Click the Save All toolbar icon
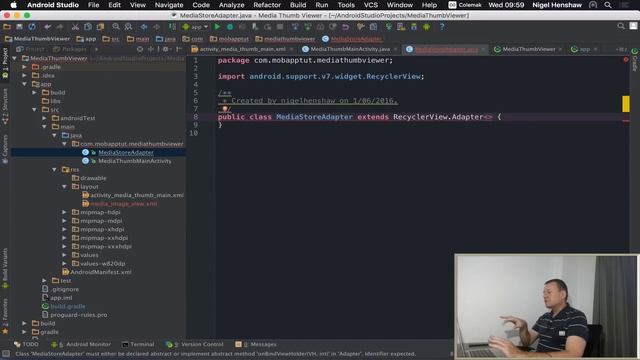 [19, 27]
